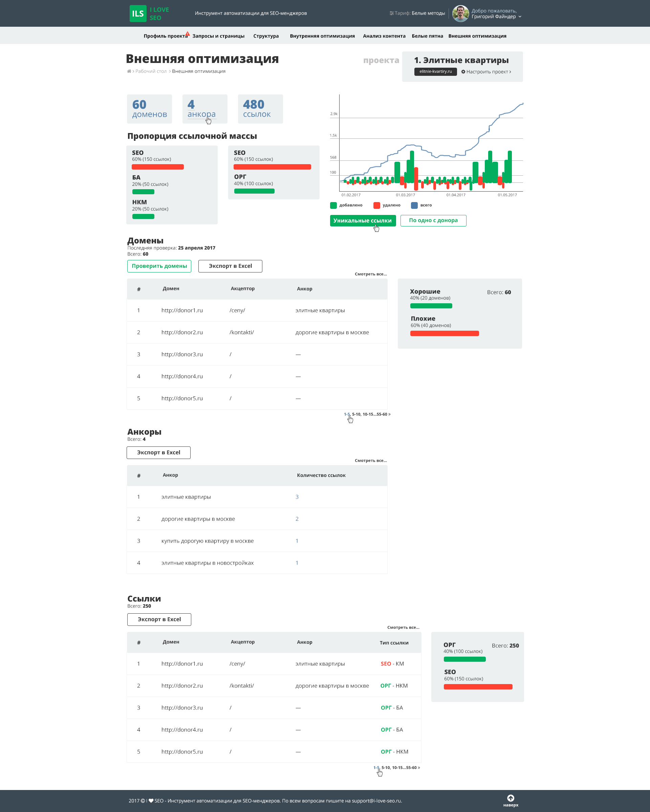Go to 5-10 page of domains table
The height and width of the screenshot is (812, 650).
pyautogui.click(x=356, y=414)
